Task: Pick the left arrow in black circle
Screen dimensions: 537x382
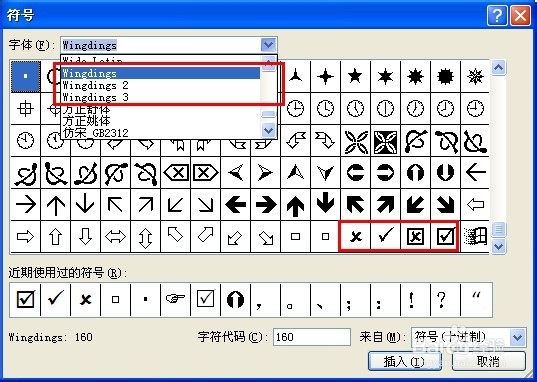Action: (x=355, y=173)
